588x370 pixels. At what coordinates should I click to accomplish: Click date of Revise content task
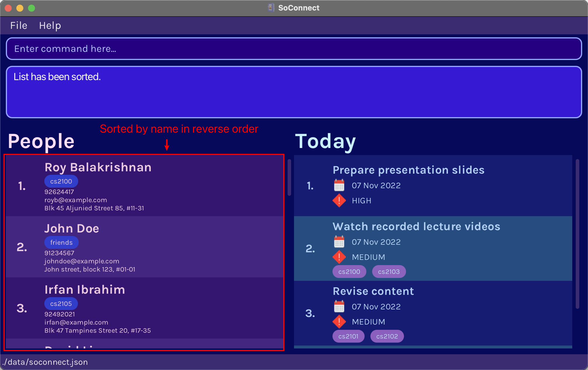tap(376, 306)
